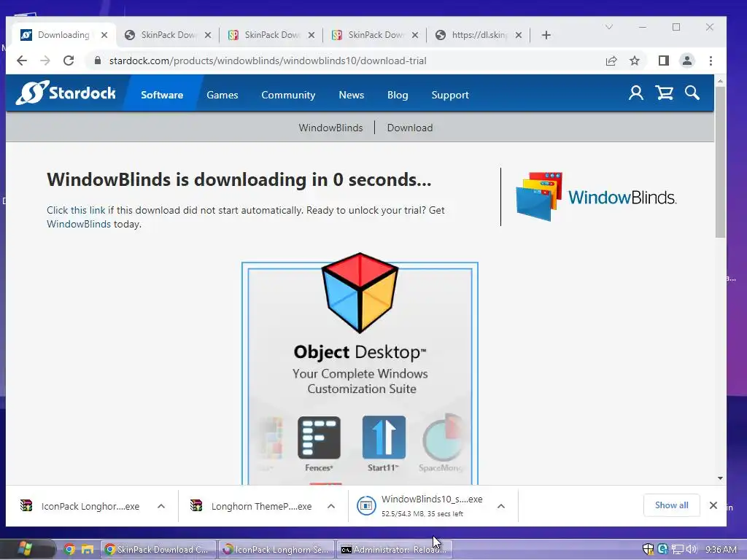
Task: Go back to the previous page
Action: (x=22, y=61)
